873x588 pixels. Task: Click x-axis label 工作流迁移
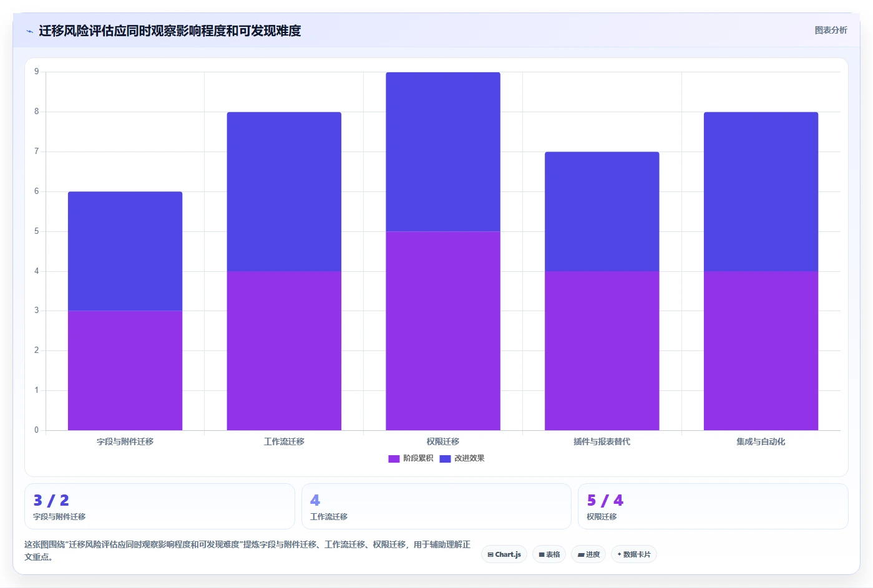tap(284, 441)
